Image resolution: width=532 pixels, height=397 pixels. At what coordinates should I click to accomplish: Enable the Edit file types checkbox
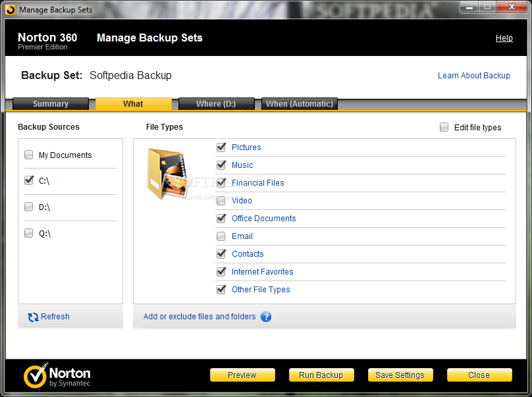pos(444,127)
